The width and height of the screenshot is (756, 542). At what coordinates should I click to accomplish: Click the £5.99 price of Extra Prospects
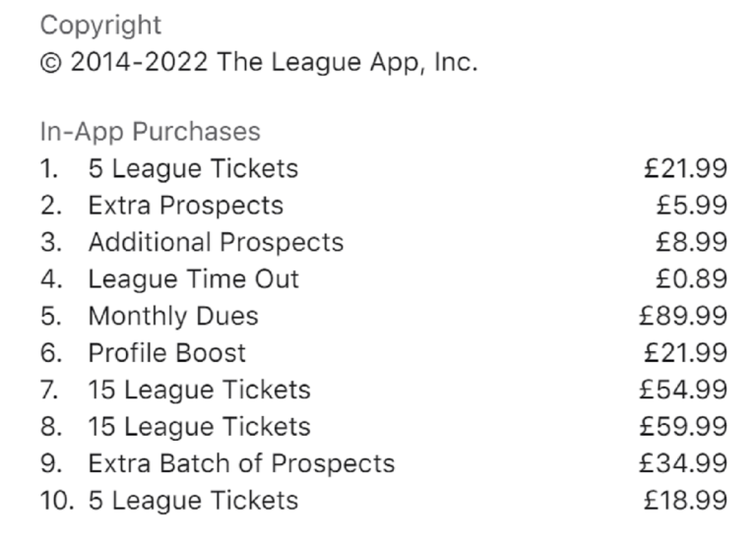(x=692, y=206)
